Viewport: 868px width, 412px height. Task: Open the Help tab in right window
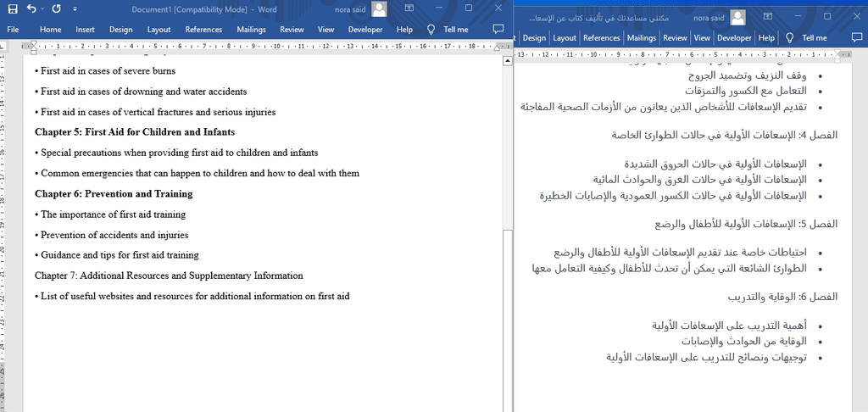pyautogui.click(x=766, y=37)
